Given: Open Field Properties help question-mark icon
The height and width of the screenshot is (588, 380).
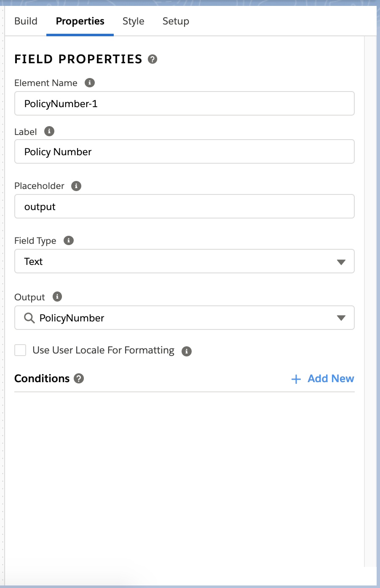Looking at the screenshot, I should [x=153, y=59].
